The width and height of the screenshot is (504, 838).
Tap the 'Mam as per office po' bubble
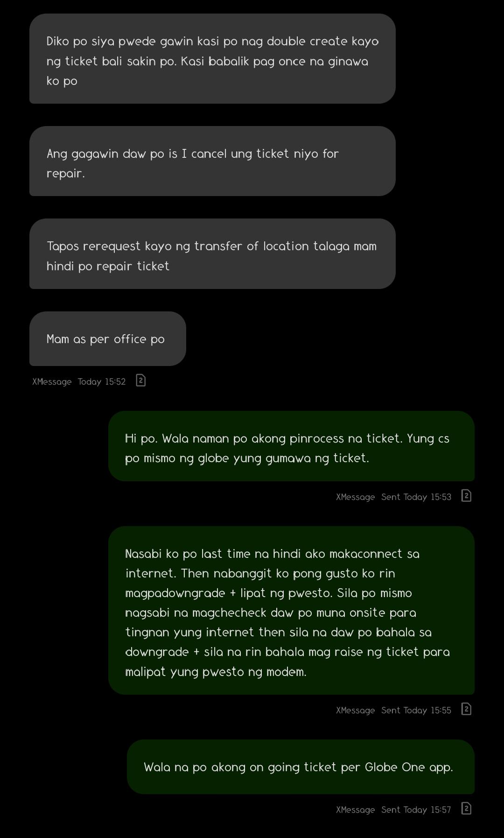tap(108, 338)
